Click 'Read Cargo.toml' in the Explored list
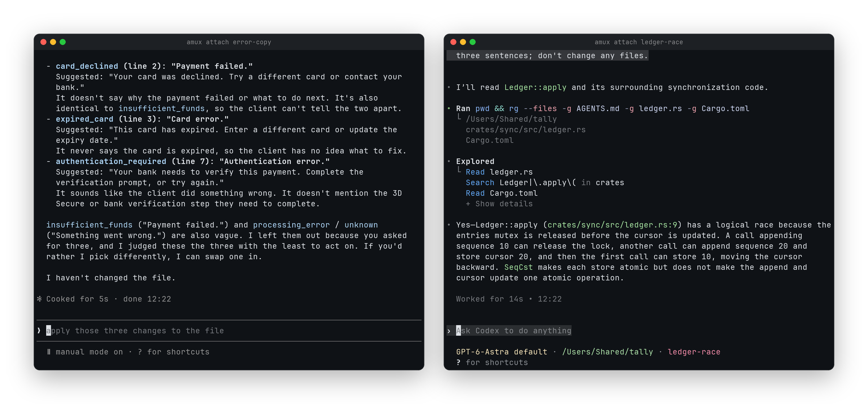 502,193
